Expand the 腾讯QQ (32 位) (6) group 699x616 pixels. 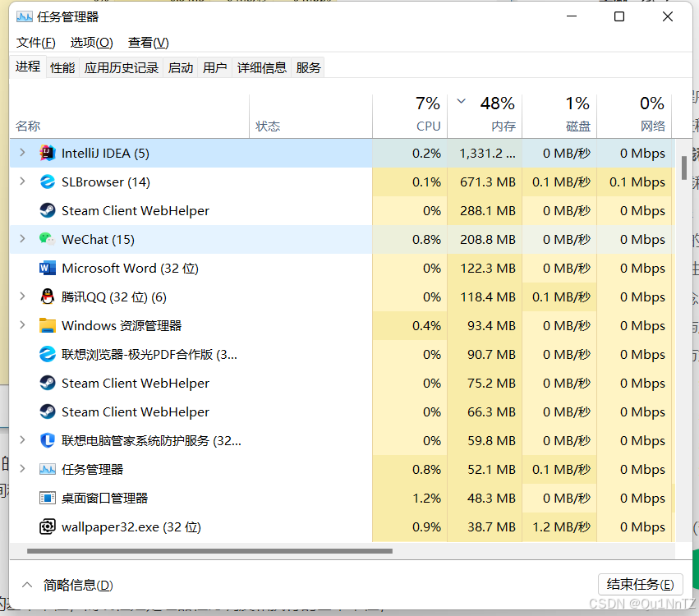(x=22, y=297)
